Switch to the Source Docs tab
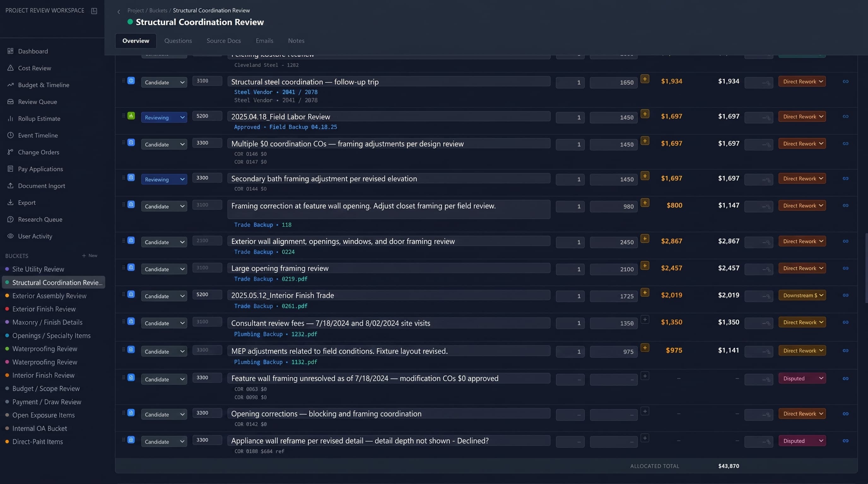The height and width of the screenshot is (484, 868). pos(224,41)
